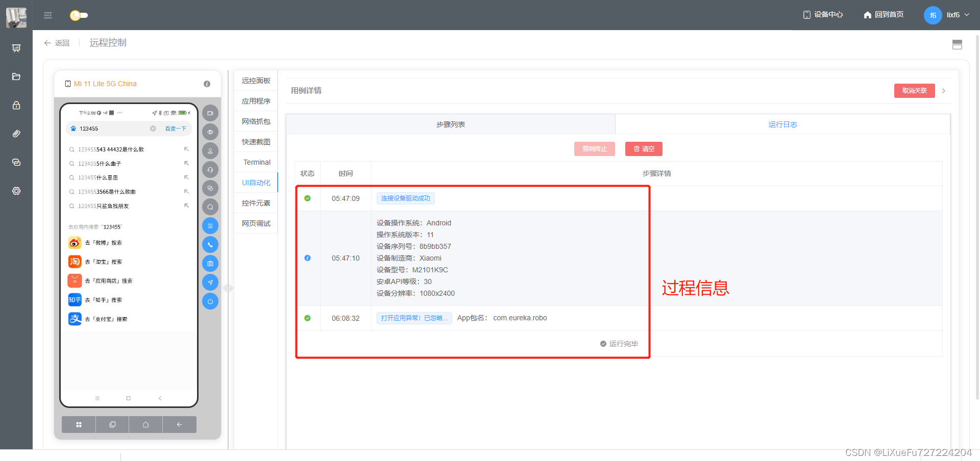The width and height of the screenshot is (980, 461).
Task: Collapse the sidebar with the hamburger icon
Action: point(48,15)
